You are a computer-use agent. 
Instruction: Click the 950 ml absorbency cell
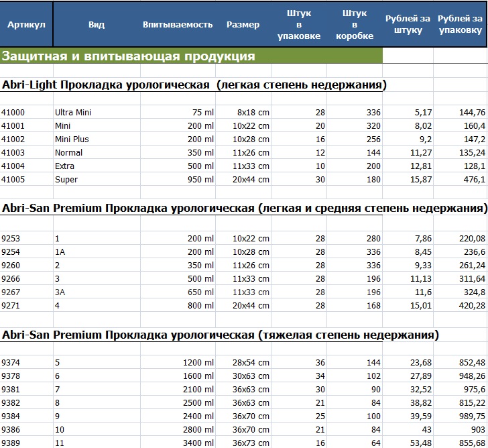[x=178, y=179]
